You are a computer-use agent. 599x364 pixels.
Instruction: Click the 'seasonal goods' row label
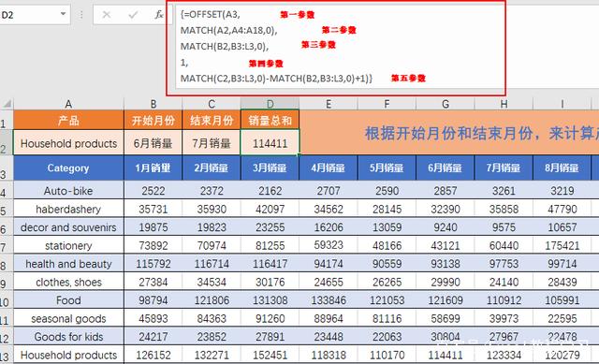point(68,318)
